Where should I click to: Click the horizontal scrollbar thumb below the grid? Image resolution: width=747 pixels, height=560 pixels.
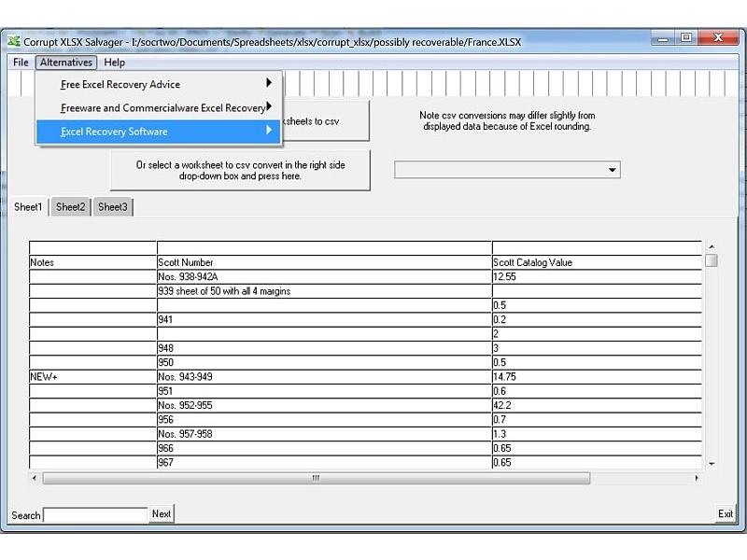coord(314,479)
